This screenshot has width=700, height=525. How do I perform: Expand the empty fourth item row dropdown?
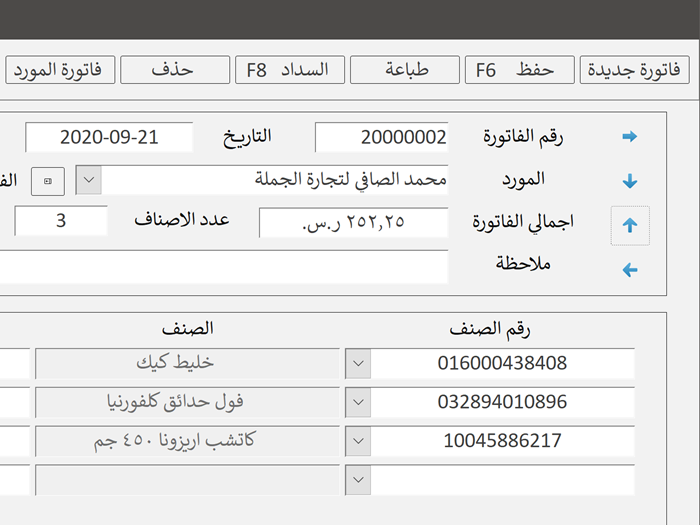pos(358,479)
